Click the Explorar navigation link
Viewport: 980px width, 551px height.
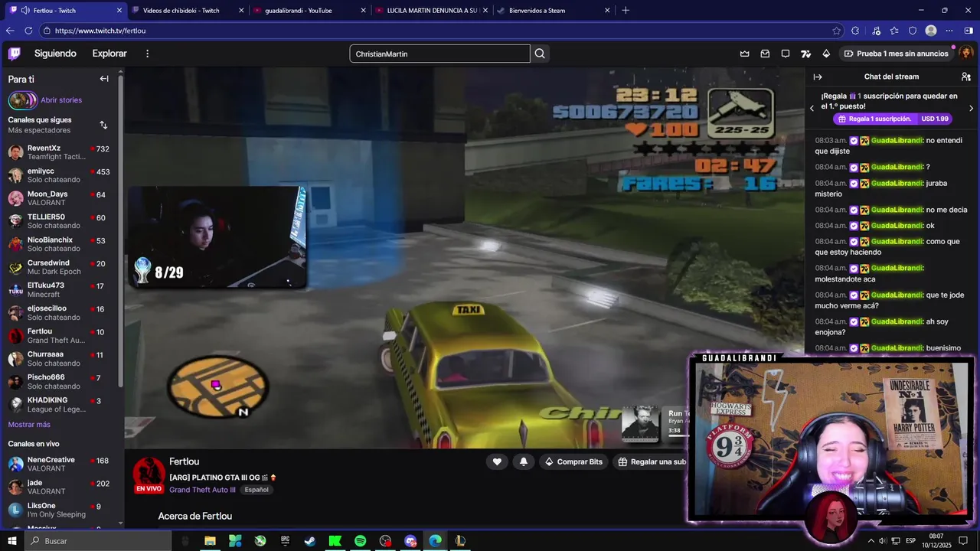coord(109,54)
